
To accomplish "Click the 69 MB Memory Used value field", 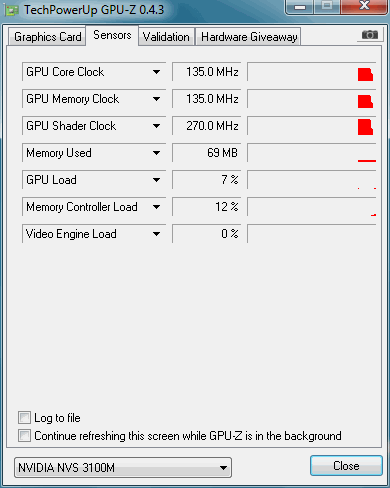I will pyautogui.click(x=206, y=153).
